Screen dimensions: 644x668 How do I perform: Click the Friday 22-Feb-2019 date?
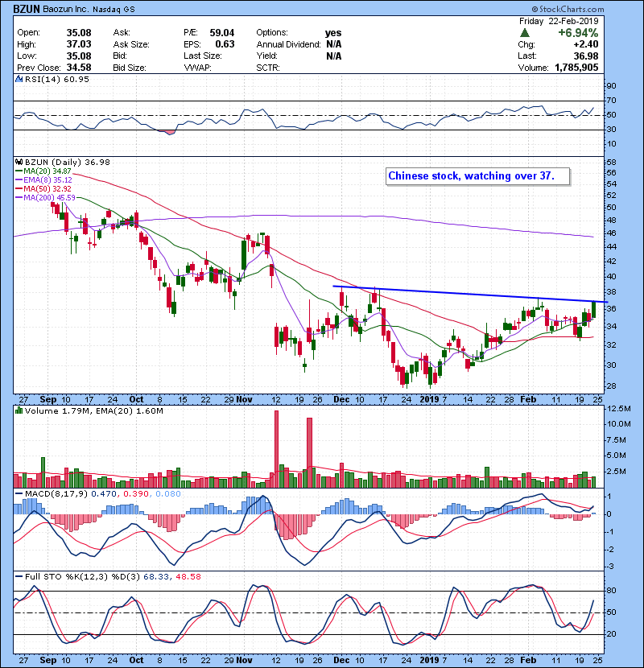click(x=559, y=21)
